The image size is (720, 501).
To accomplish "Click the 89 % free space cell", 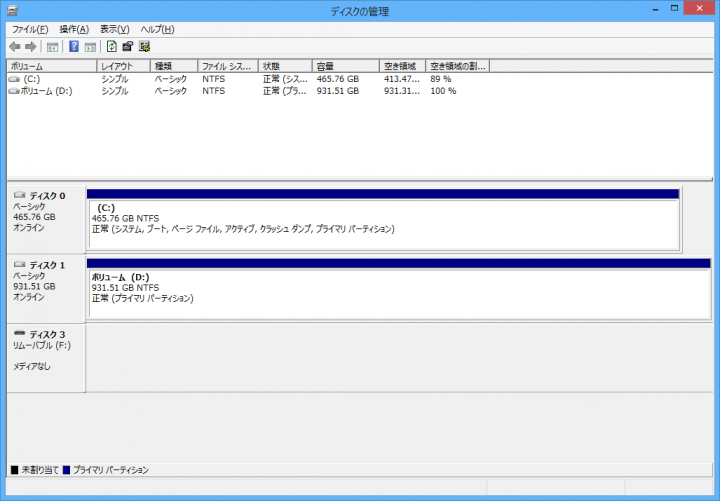I will click(441, 79).
